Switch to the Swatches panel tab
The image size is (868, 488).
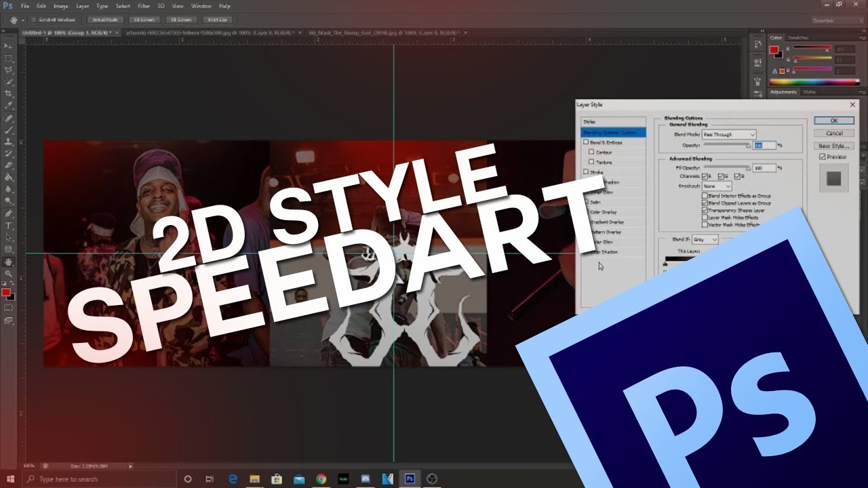tap(798, 37)
